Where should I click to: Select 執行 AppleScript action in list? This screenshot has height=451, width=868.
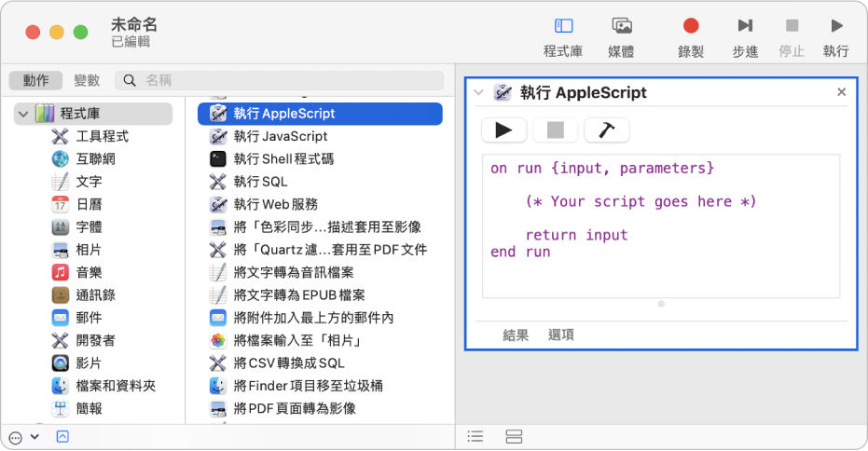click(x=320, y=114)
